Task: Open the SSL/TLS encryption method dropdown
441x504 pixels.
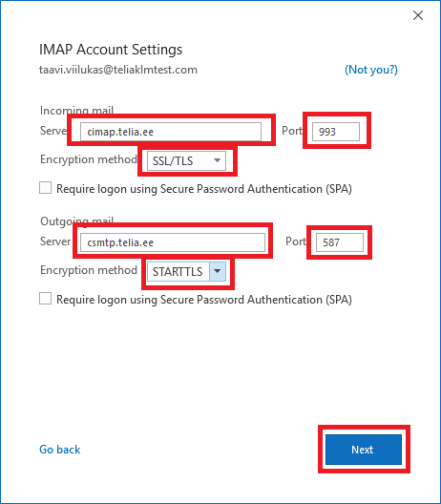Action: (x=186, y=160)
